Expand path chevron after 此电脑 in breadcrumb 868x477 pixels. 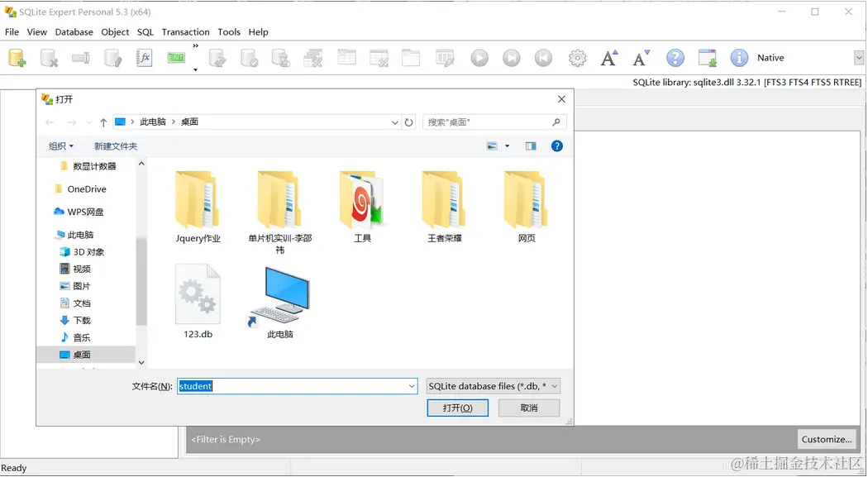(x=174, y=122)
